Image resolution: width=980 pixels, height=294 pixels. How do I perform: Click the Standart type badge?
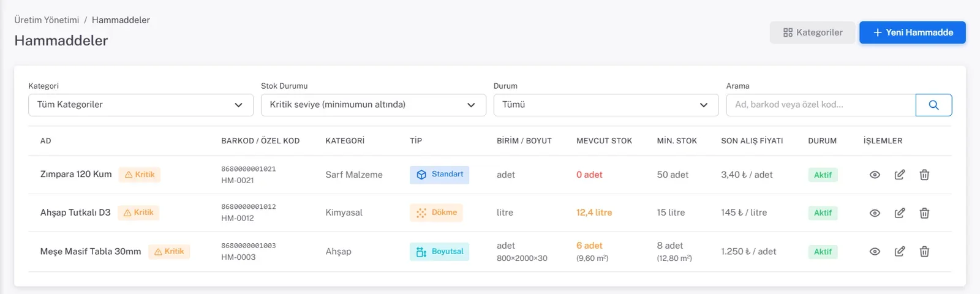coord(439,175)
